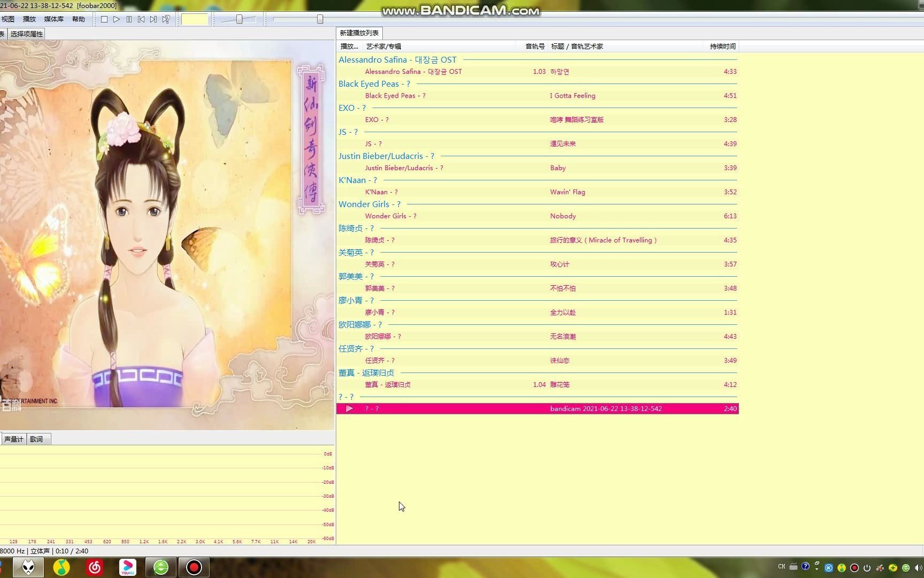Select the track 攻心计
The width and height of the screenshot is (924, 578).
(537, 264)
